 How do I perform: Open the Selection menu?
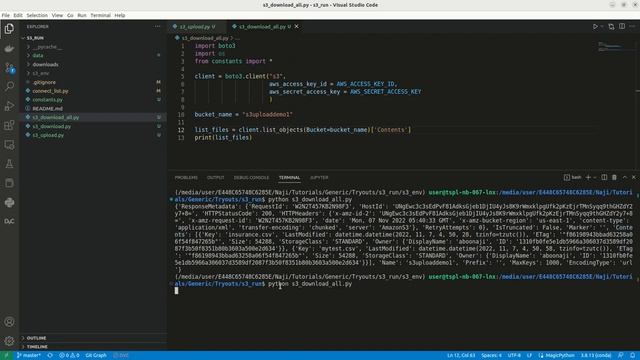(x=37, y=15)
